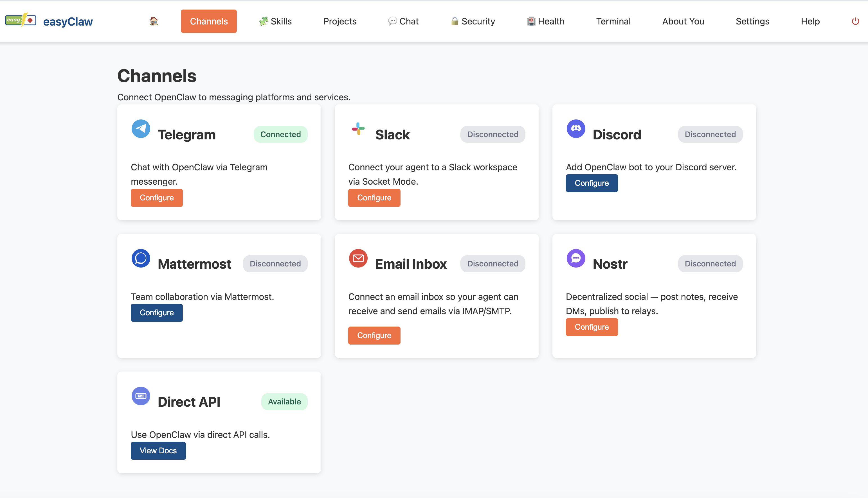Click the Direct API card title
This screenshot has width=868, height=498.
click(x=189, y=402)
